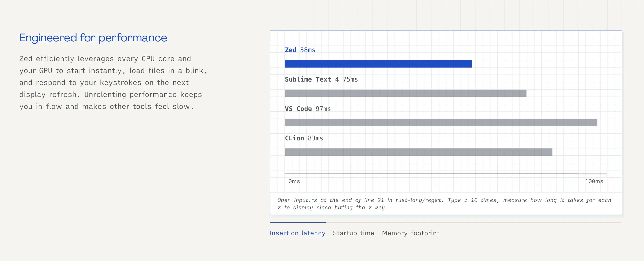Click the blue Zed 58ms bar
The image size is (644, 261).
click(378, 64)
